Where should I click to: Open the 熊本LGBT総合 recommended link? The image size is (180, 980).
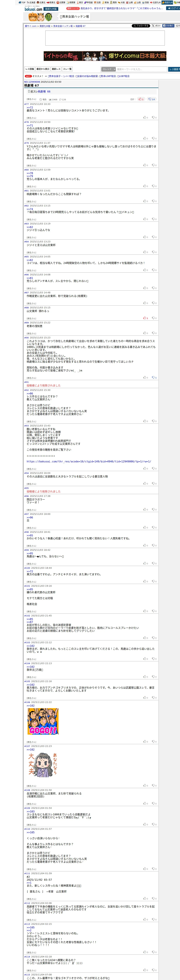click(x=108, y=76)
